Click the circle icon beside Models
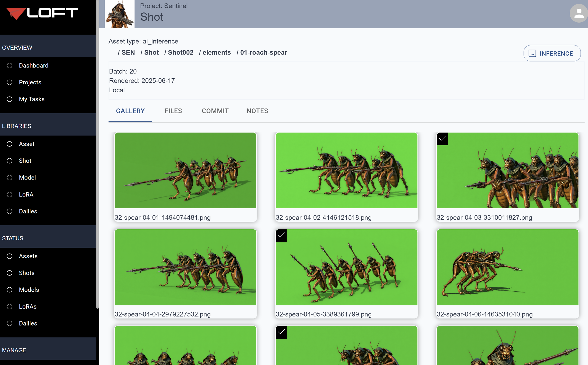588x365 pixels. [9, 290]
